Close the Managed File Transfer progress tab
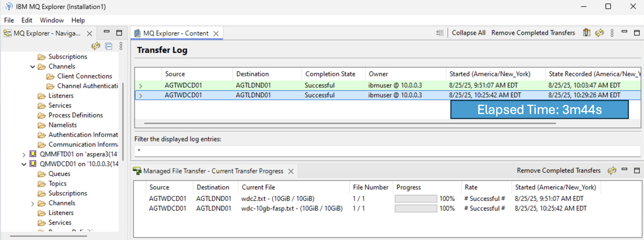The image size is (644, 240). pos(291,171)
